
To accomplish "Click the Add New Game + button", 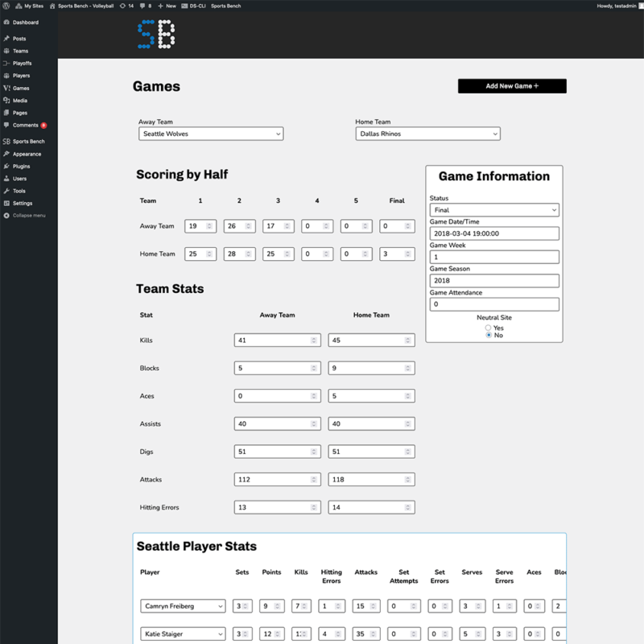I will tap(512, 86).
